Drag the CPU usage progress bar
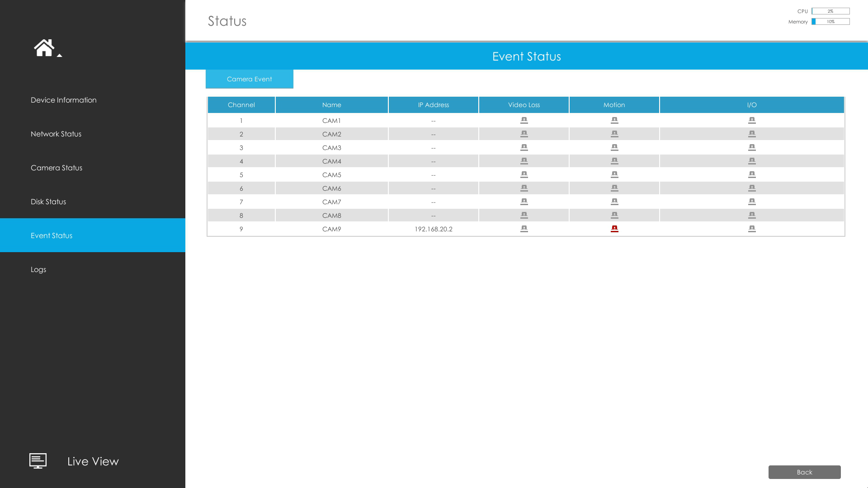This screenshot has height=488, width=868. pyautogui.click(x=830, y=11)
